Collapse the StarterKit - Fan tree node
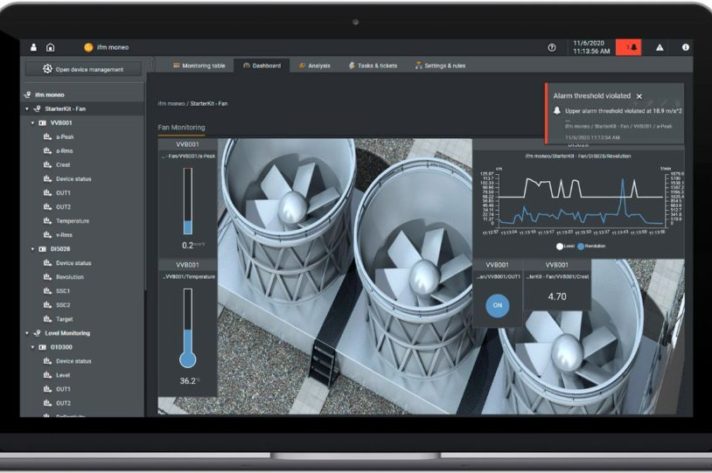 [x=27, y=109]
